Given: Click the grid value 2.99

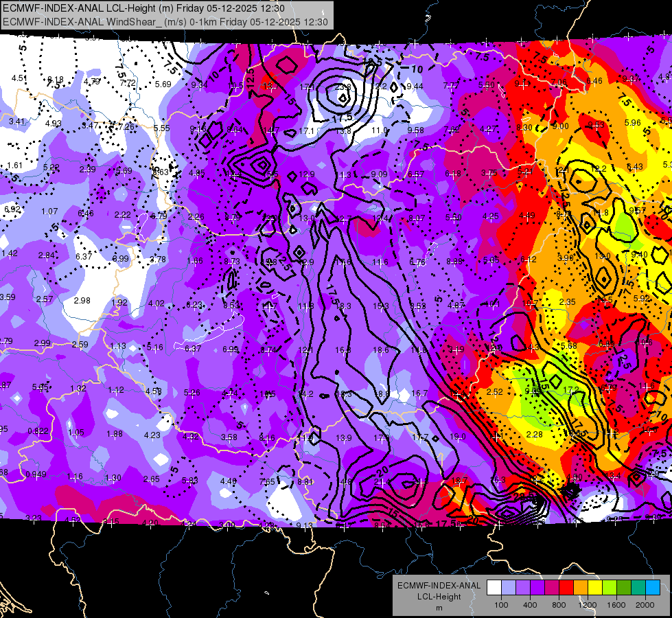Looking at the screenshot, I should click(x=43, y=343).
